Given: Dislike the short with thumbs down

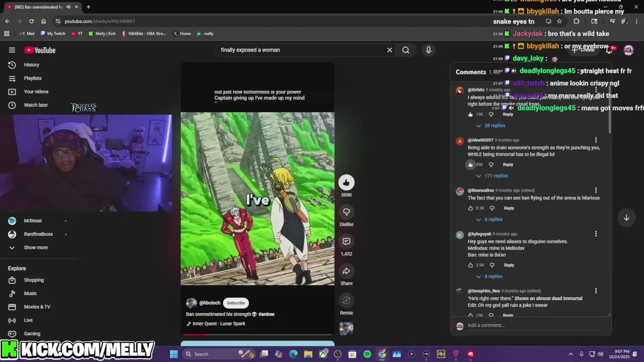Looking at the screenshot, I should 346,212.
